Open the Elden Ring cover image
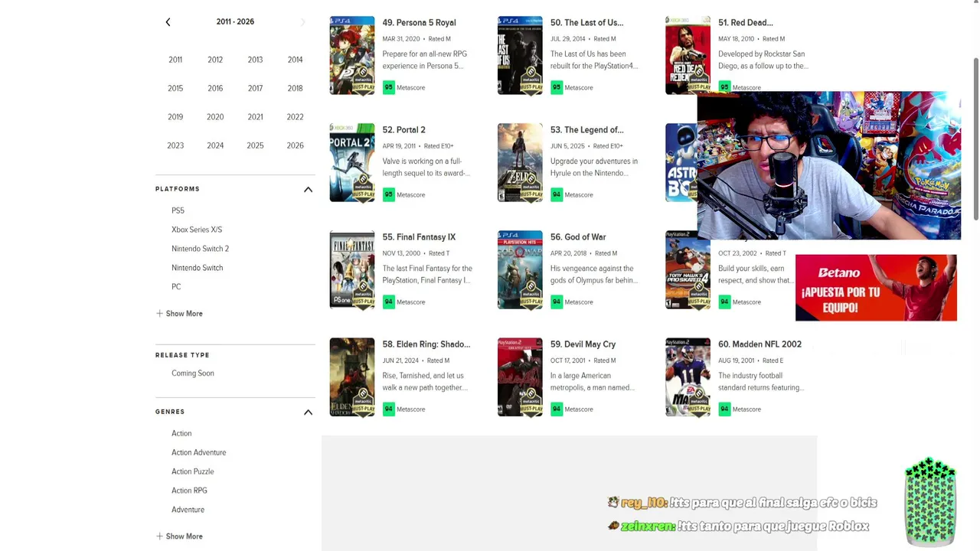The width and height of the screenshot is (980, 551). (352, 377)
